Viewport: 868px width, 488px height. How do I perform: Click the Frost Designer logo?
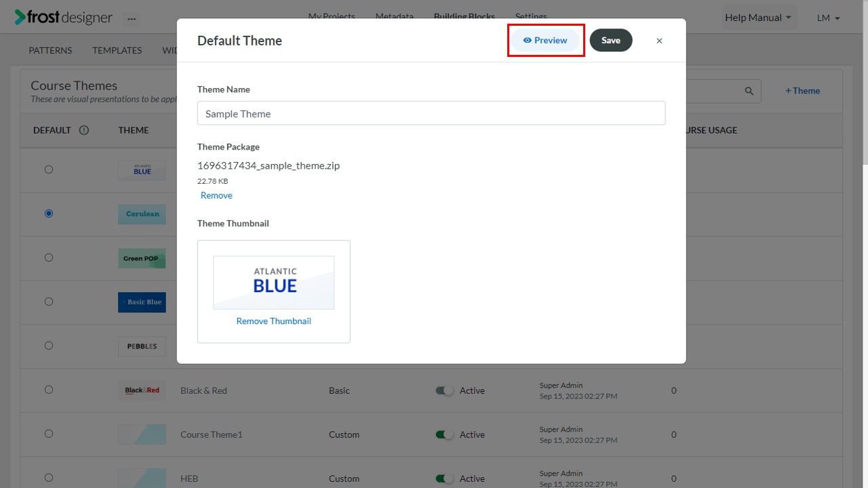pos(64,18)
